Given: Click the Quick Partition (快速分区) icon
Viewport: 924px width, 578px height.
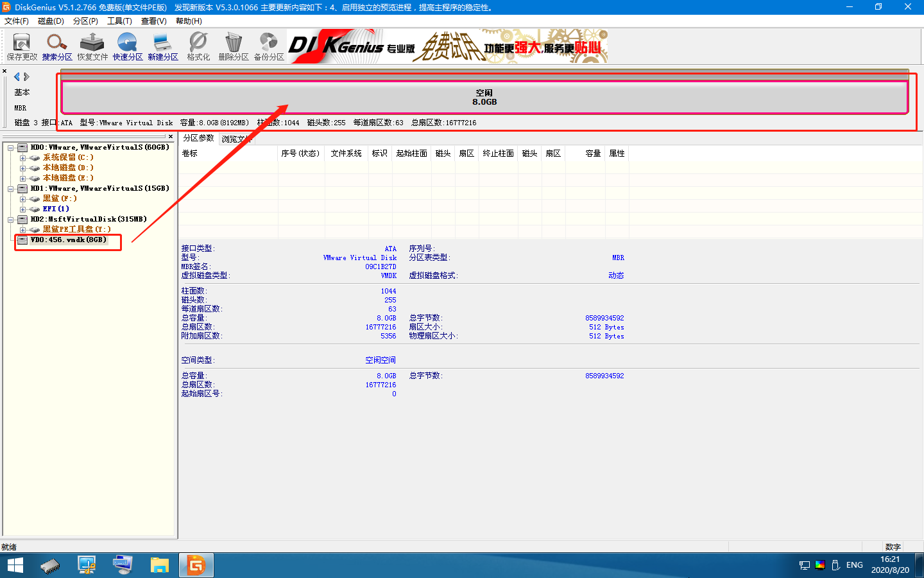Looking at the screenshot, I should [128, 46].
